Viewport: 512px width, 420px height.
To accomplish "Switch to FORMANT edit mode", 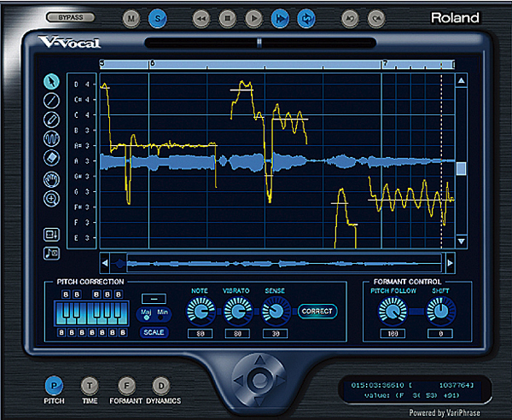I will point(125,386).
